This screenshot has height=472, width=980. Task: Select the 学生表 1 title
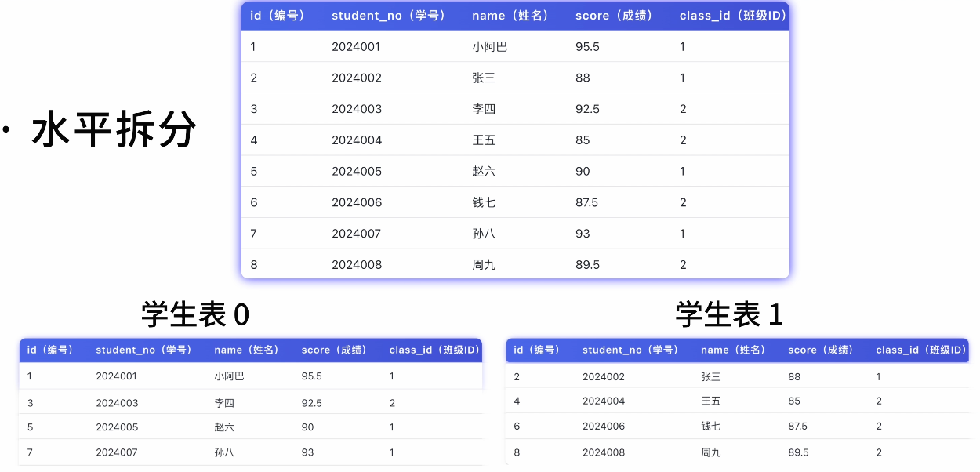click(729, 314)
